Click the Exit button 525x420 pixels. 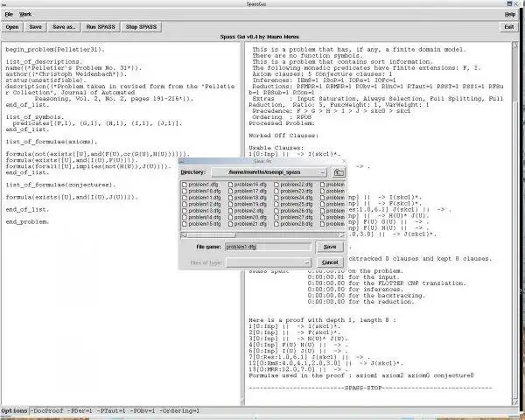pyautogui.click(x=509, y=27)
